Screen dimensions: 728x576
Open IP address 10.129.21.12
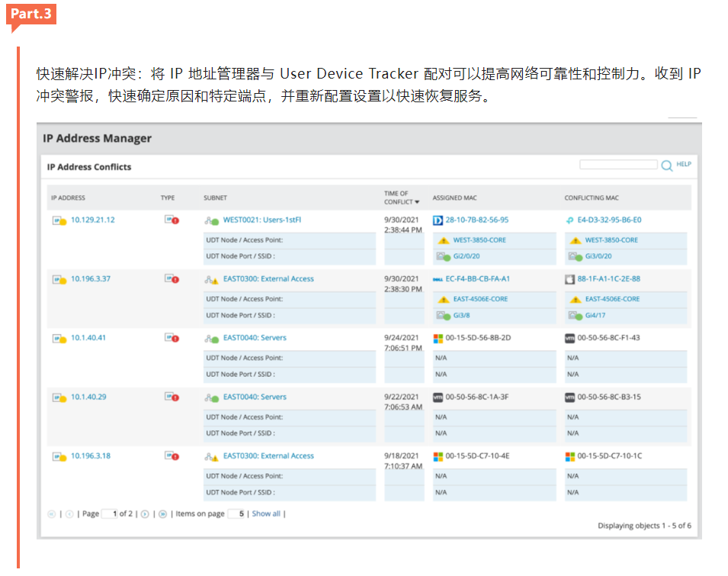pos(93,220)
